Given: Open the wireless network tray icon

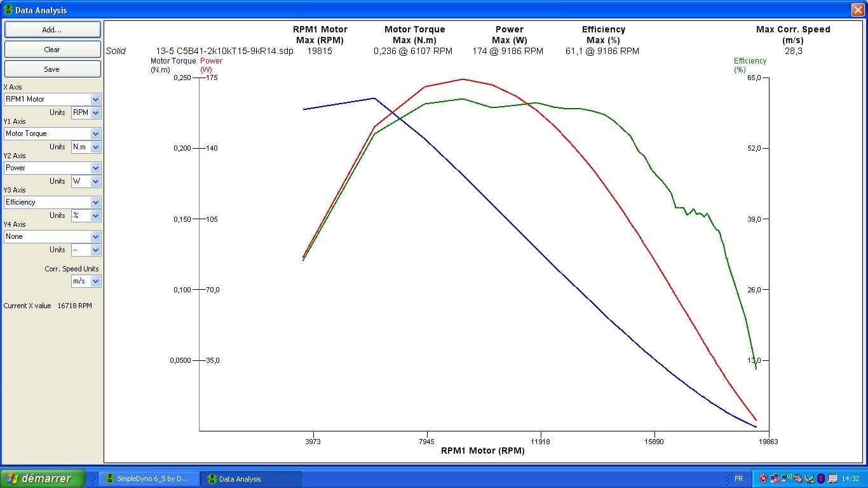Looking at the screenshot, I should [x=786, y=478].
